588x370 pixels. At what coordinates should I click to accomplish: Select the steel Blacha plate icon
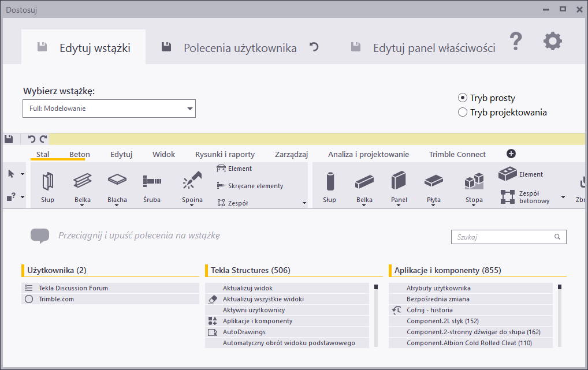click(x=117, y=181)
